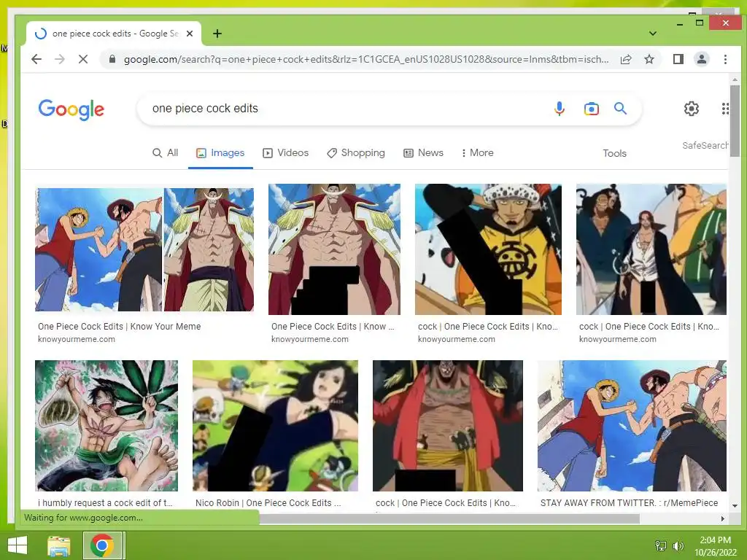The width and height of the screenshot is (747, 560).
Task: Click the blue magnifier search button
Action: click(620, 109)
